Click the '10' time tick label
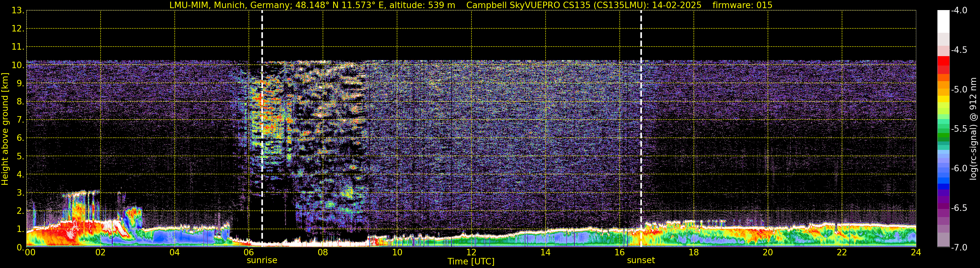The height and width of the screenshot is (268, 980). pos(397,252)
